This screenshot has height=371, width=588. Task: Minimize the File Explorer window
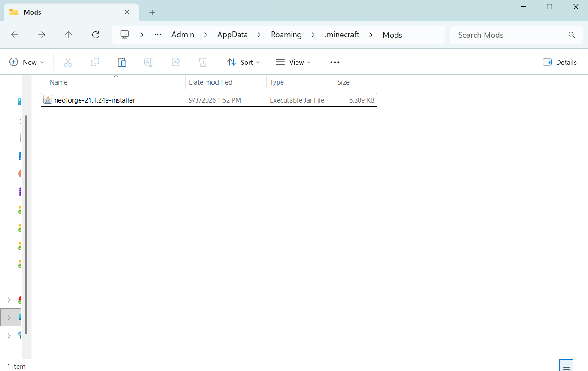coord(523,7)
